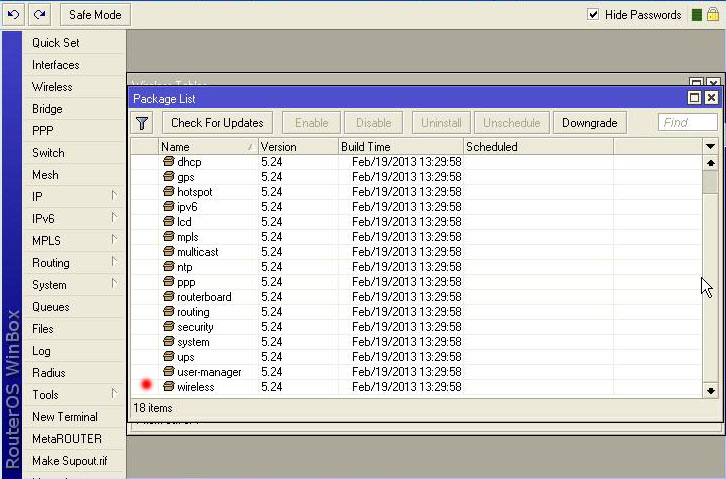Click the routerboard package icon
This screenshot has width=726, height=479.
[169, 297]
